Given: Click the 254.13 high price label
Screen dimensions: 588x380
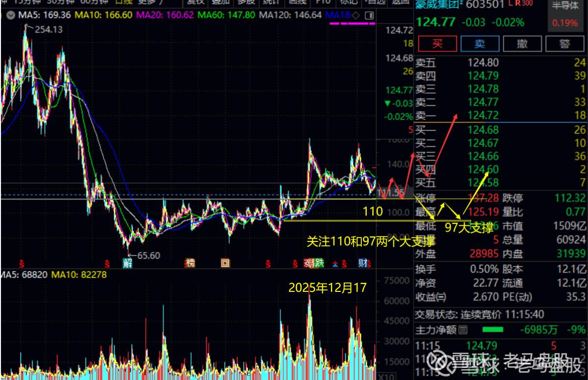Looking at the screenshot, I should 48,29.
